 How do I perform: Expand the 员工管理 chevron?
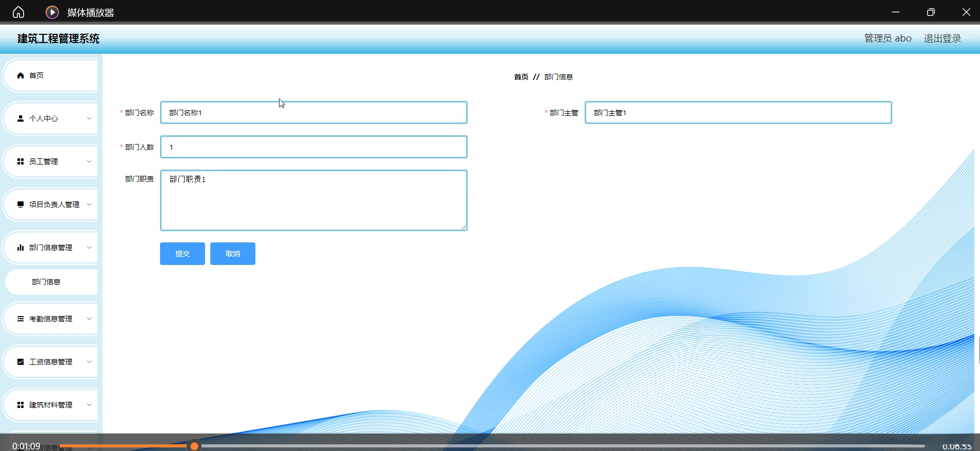[89, 161]
